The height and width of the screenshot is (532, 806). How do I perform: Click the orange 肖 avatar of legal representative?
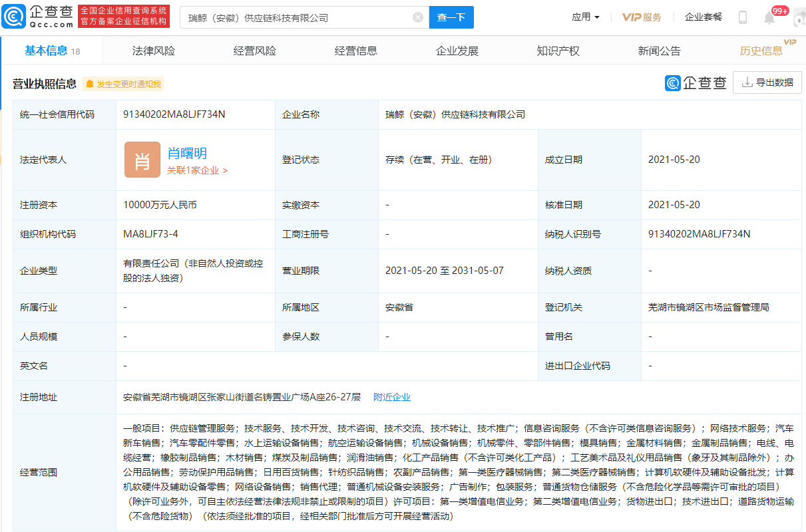click(142, 160)
